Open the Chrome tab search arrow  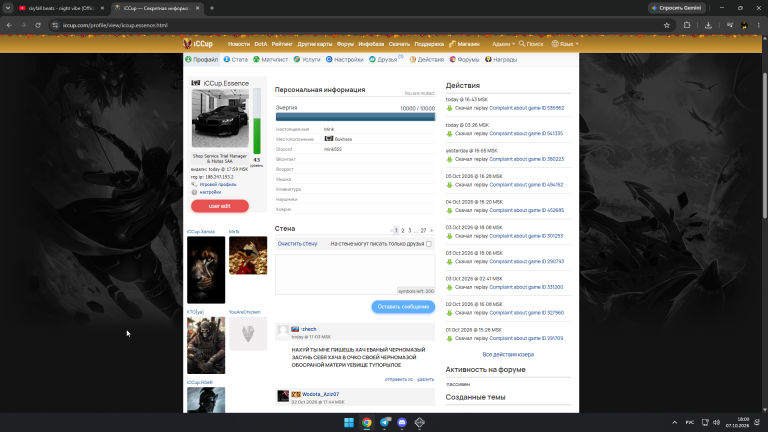tap(8, 8)
